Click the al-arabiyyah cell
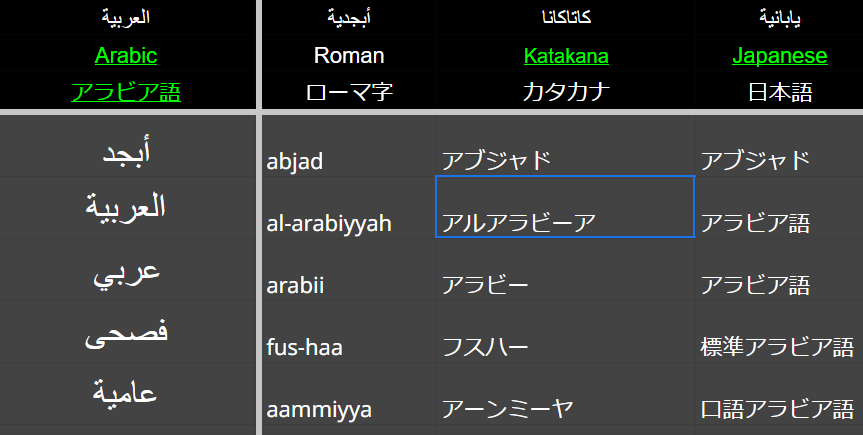 point(347,222)
